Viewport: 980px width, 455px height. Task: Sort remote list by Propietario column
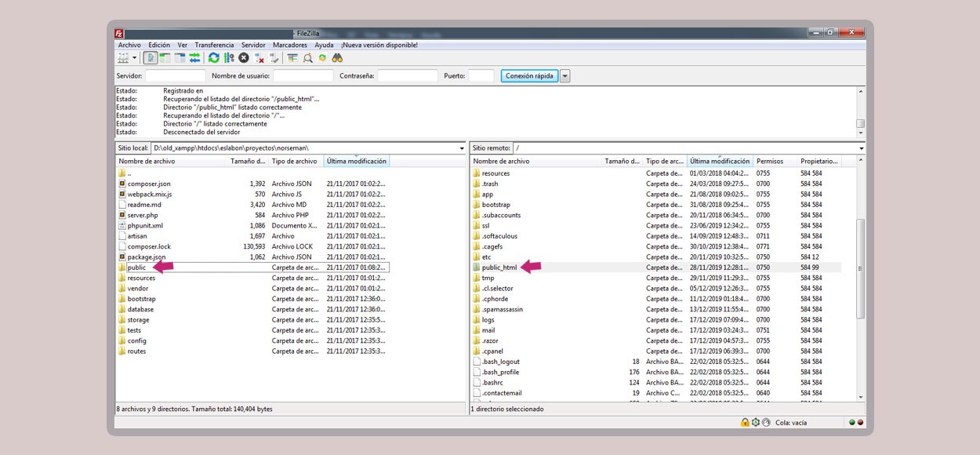pyautogui.click(x=818, y=161)
